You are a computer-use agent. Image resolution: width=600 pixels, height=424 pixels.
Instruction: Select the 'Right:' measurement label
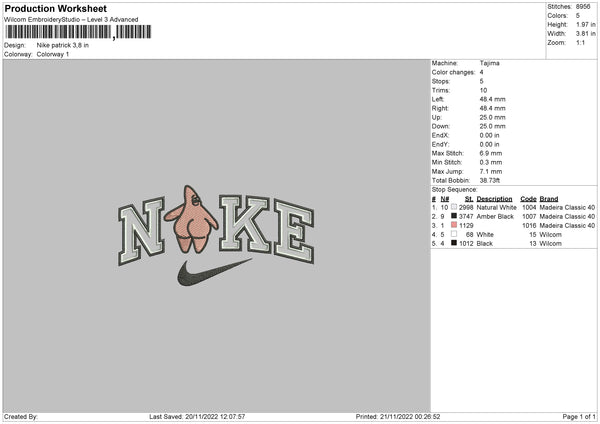click(440, 108)
